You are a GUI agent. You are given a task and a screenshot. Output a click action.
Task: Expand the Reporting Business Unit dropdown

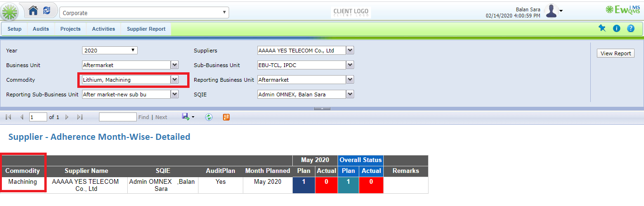(x=350, y=80)
